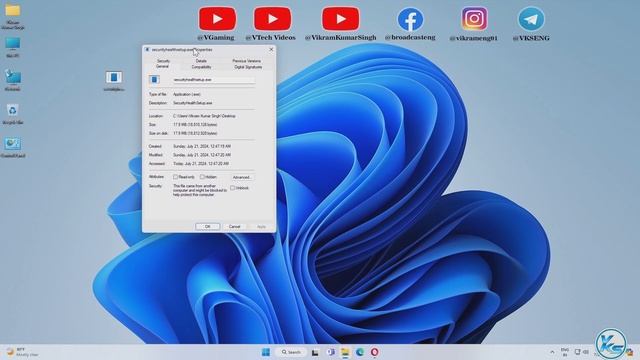Image resolution: width=640 pixels, height=360 pixels.
Task: Open the Previous Versions tab
Action: 247,61
